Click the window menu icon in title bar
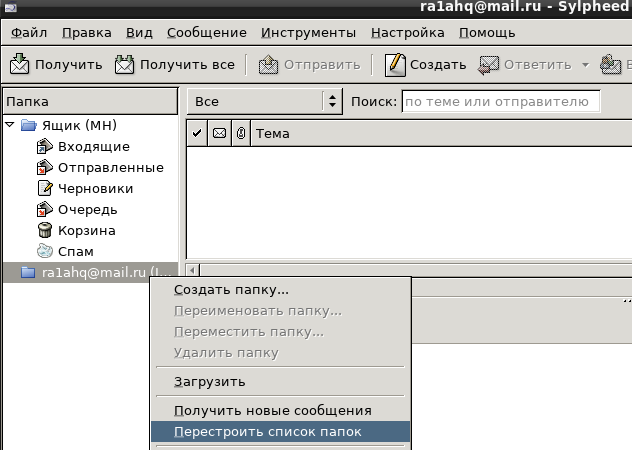The image size is (632, 450). pyautogui.click(x=10, y=7)
